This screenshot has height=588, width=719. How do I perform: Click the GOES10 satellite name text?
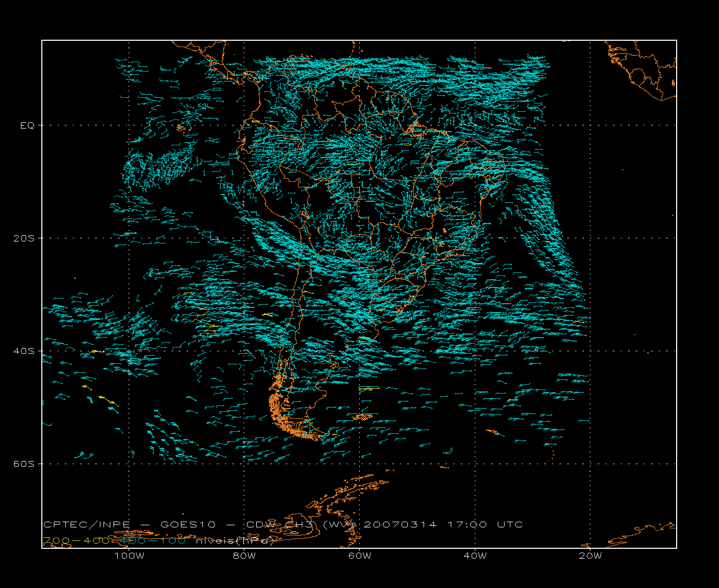pos(189,525)
